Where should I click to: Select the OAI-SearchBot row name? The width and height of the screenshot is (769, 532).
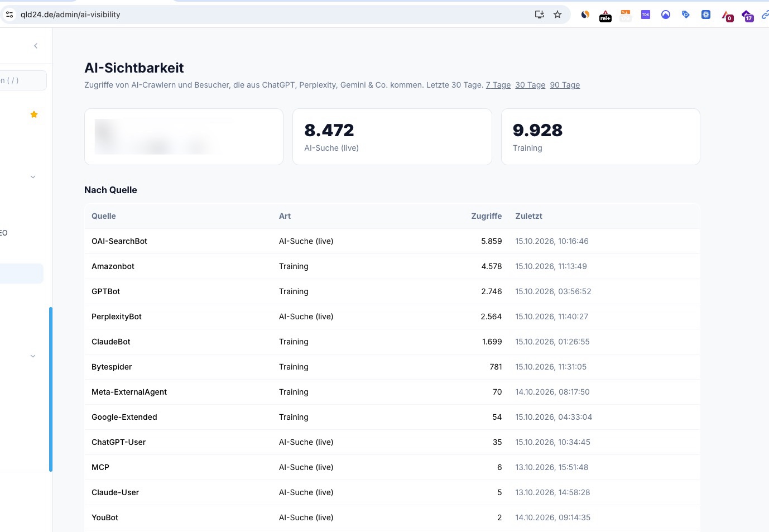119,241
